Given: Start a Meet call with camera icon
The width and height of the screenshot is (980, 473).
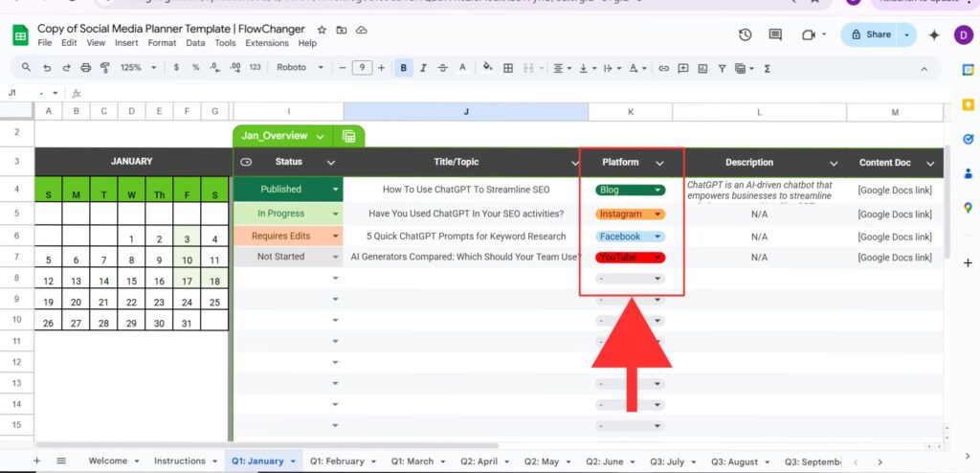Looking at the screenshot, I should [x=809, y=35].
